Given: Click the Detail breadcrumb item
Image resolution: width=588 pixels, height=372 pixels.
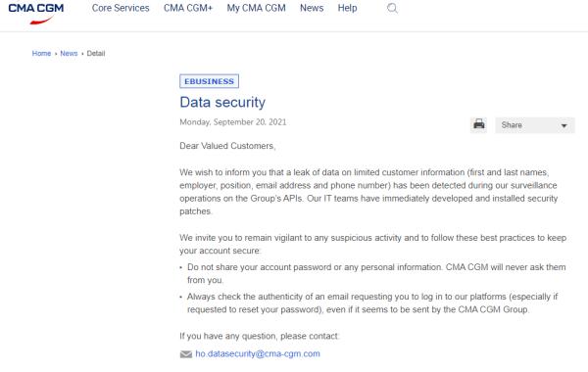Looking at the screenshot, I should (96, 53).
